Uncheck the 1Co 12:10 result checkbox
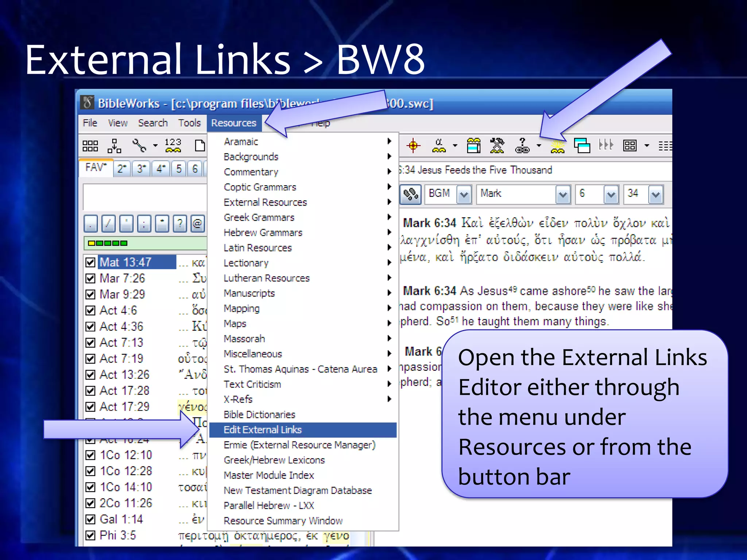Image resolution: width=747 pixels, height=560 pixels. point(90,455)
